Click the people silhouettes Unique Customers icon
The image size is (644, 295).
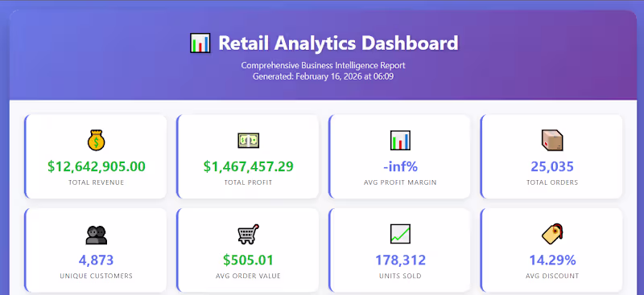click(96, 235)
